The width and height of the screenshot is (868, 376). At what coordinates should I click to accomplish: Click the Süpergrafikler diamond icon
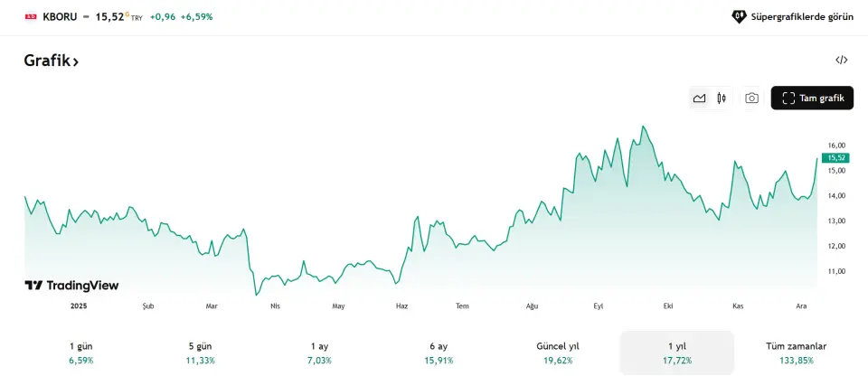click(739, 16)
